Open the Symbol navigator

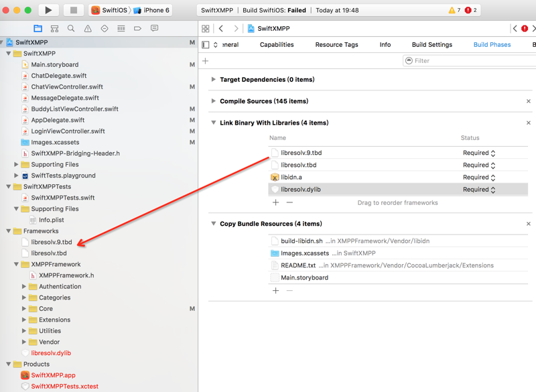54,28
